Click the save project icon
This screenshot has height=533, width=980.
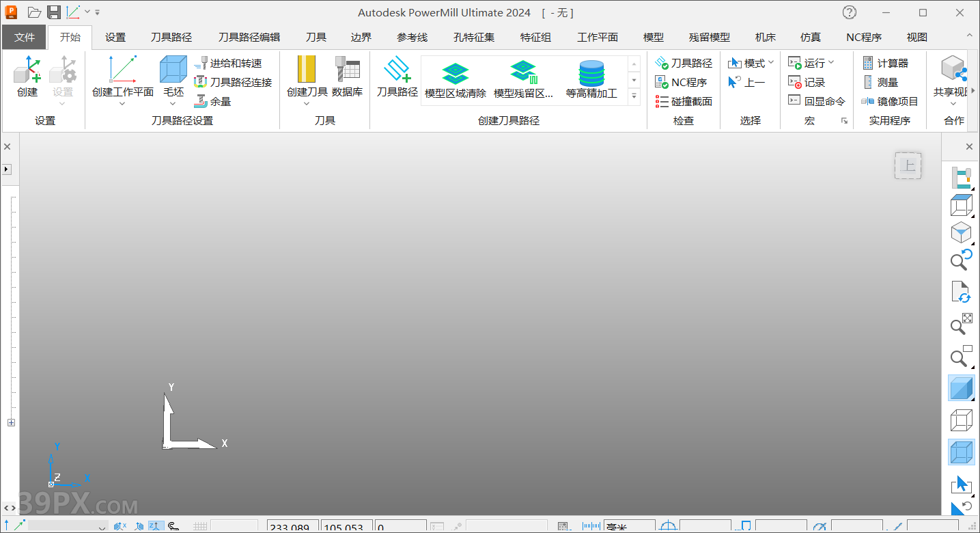tap(54, 12)
